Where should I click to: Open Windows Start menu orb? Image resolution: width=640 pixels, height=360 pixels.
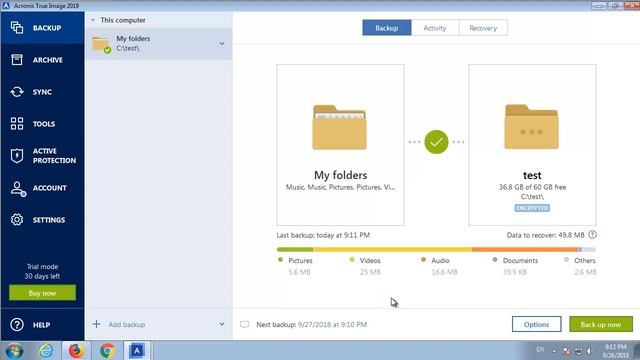(x=14, y=351)
